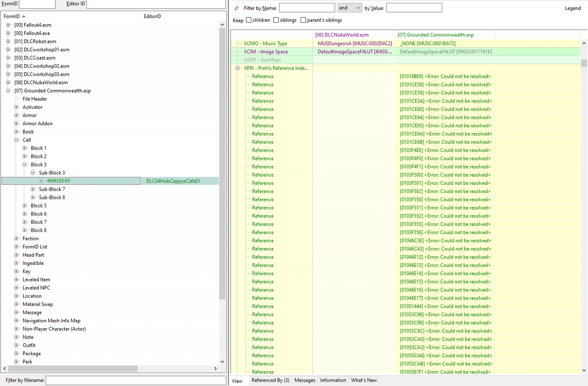The width and height of the screenshot is (588, 386).
Task: Click the FormID column header
Action: [71, 16]
